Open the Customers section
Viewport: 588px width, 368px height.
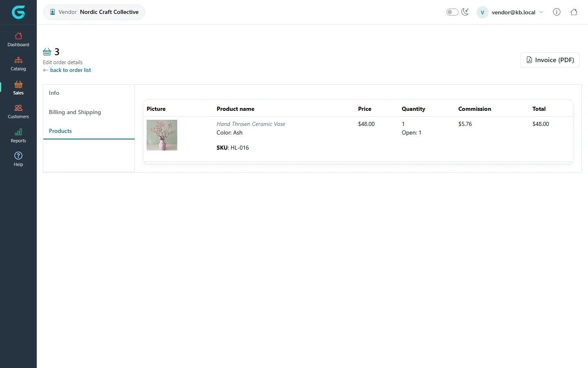click(18, 112)
